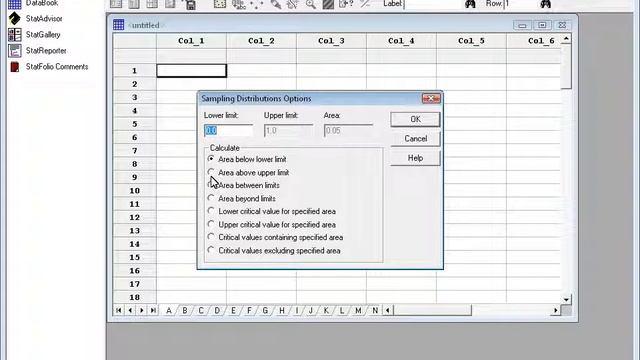Open the StatGallery icon in sidebar

pos(15,35)
